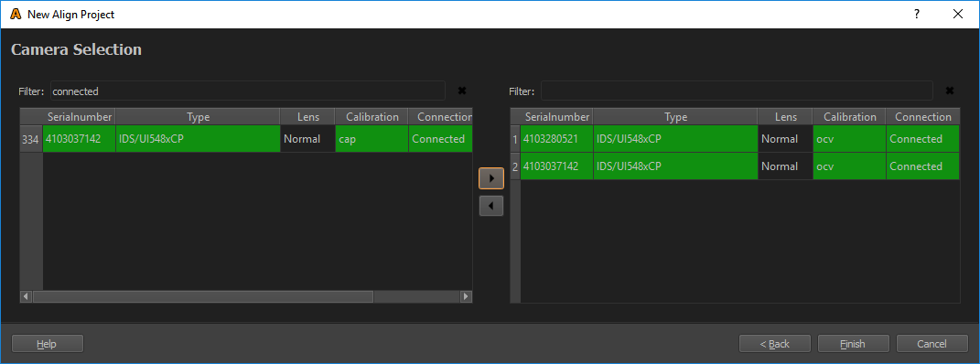Sort left table by Connection header
Screen dimensions: 980x364
(441, 117)
